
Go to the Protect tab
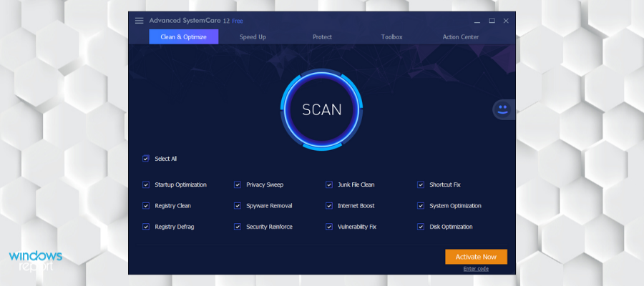[x=322, y=37]
